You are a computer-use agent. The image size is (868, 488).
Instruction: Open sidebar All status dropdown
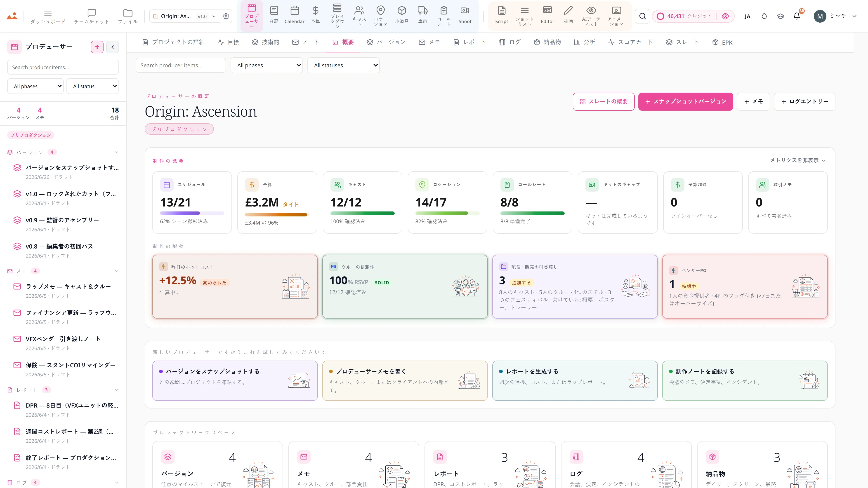(93, 86)
